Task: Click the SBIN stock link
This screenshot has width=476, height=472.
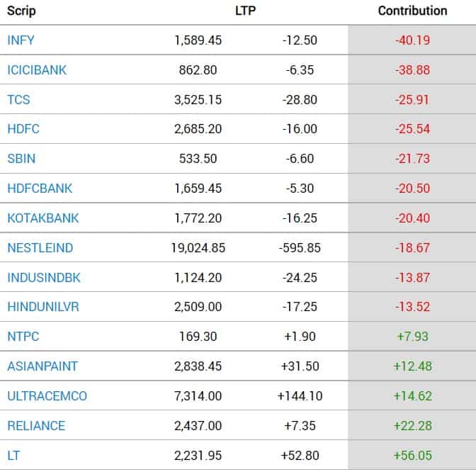Action: click(x=20, y=159)
